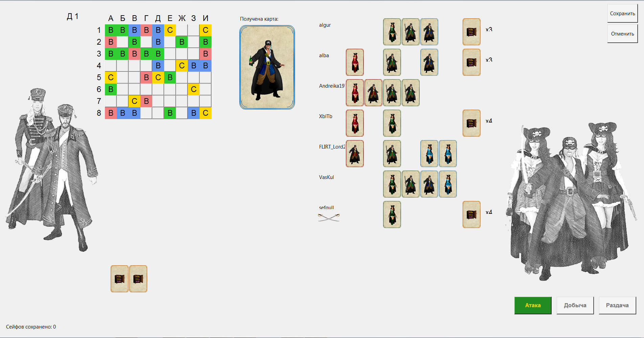
Task: Select the red male pirate card in Andreika's row
Action: pyautogui.click(x=373, y=93)
